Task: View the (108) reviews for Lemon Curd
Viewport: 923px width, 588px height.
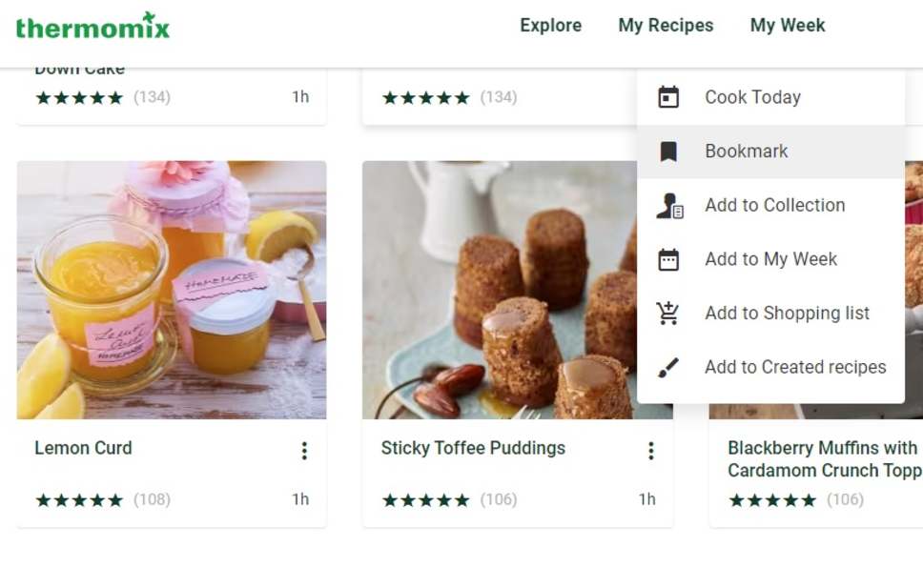Action: (x=154, y=498)
